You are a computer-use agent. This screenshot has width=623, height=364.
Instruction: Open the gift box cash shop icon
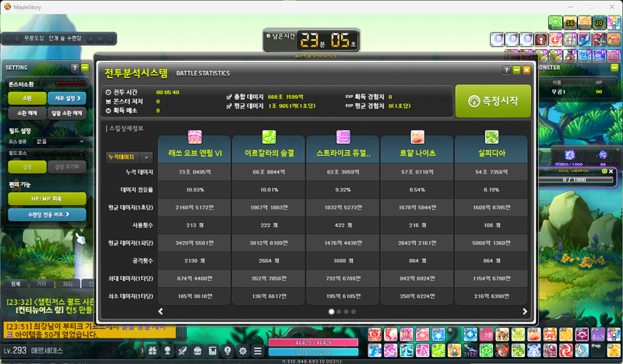coord(153,351)
